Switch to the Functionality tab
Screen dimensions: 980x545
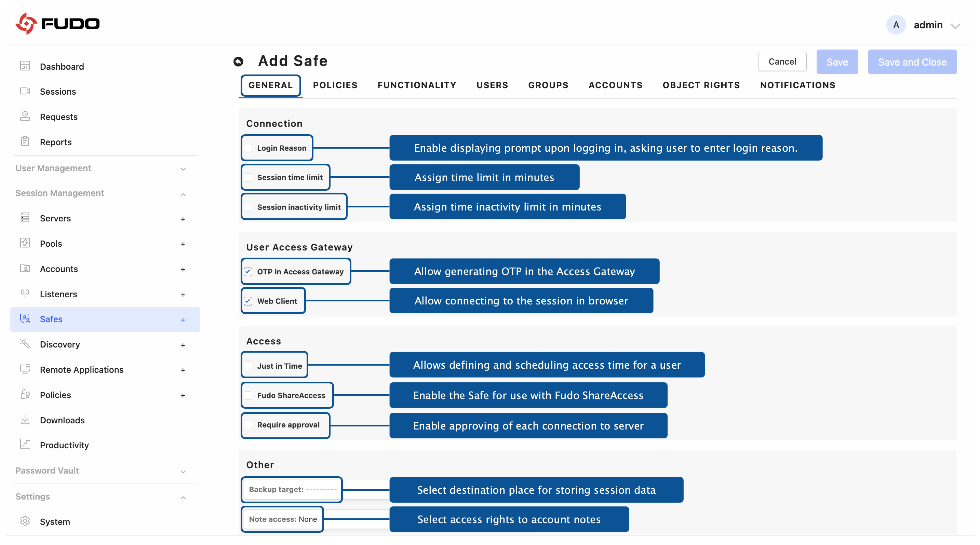[x=417, y=85]
